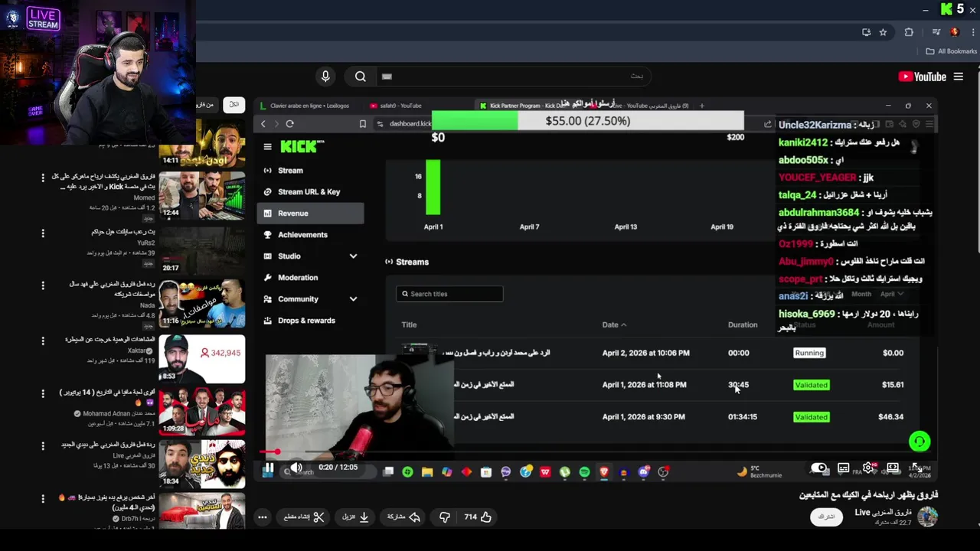Open the channel avatar below the video

pos(928,517)
